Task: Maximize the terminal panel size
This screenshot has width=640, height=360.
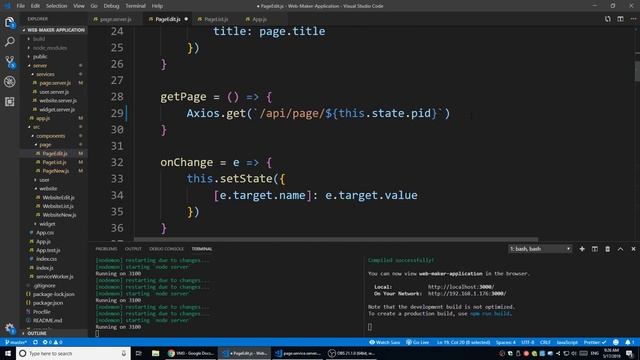Action: 620,249
